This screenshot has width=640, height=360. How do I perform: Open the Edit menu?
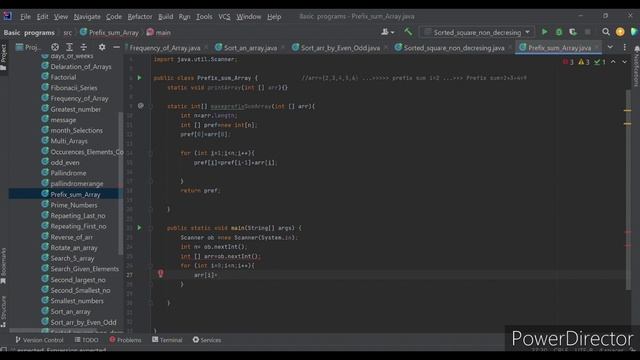tap(42, 17)
